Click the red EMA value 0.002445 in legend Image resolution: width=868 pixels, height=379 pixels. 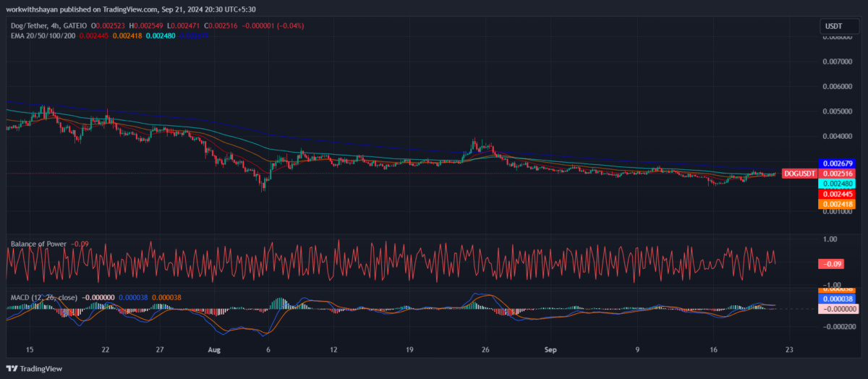pyautogui.click(x=95, y=35)
